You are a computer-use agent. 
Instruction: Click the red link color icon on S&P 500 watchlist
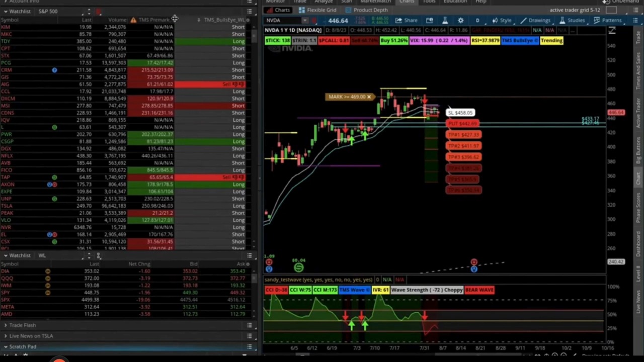point(99,11)
